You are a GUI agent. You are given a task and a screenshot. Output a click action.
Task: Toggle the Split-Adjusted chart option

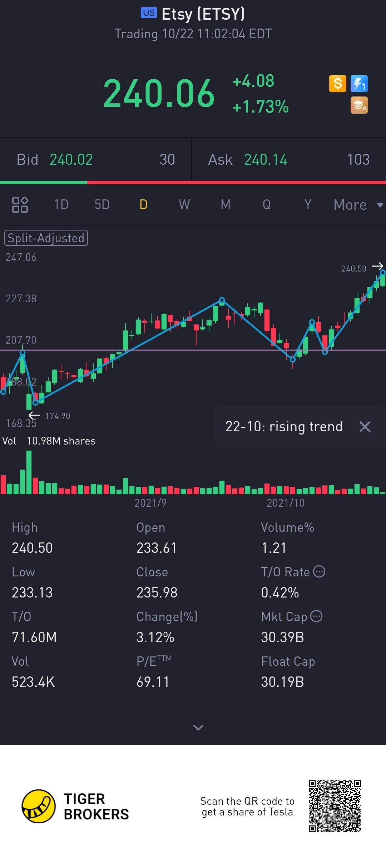(46, 238)
